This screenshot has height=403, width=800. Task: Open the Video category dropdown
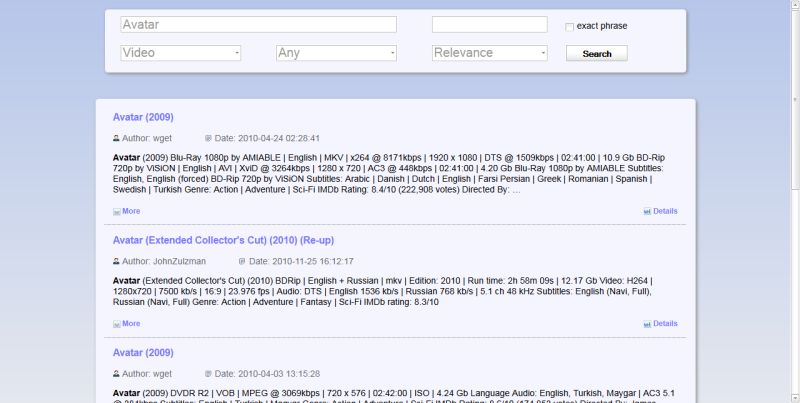click(x=181, y=53)
